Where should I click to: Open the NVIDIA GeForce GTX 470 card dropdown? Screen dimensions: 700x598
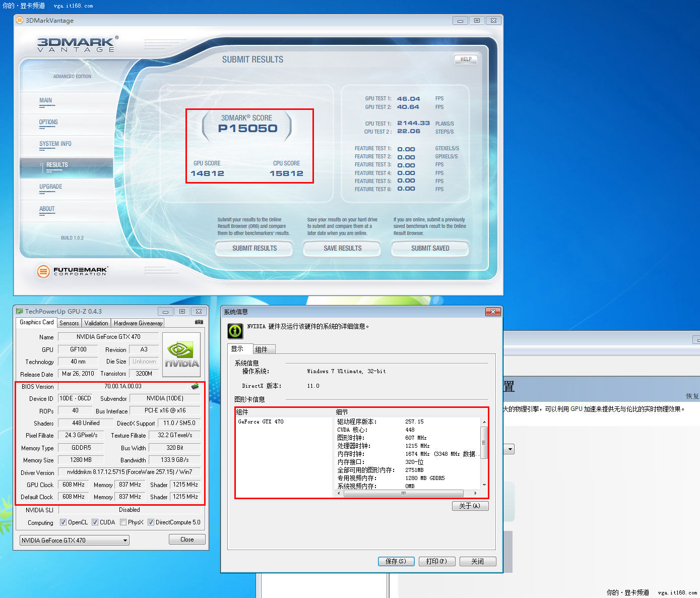[x=75, y=540]
